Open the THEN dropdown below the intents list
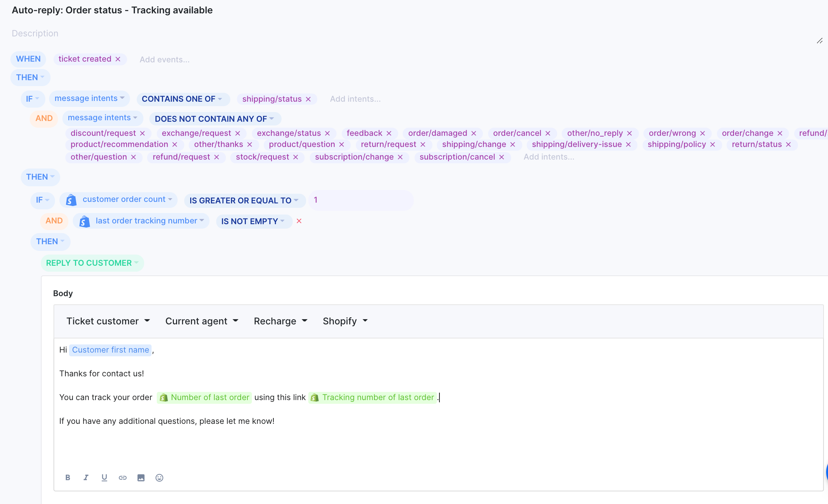The image size is (828, 504). click(x=40, y=177)
